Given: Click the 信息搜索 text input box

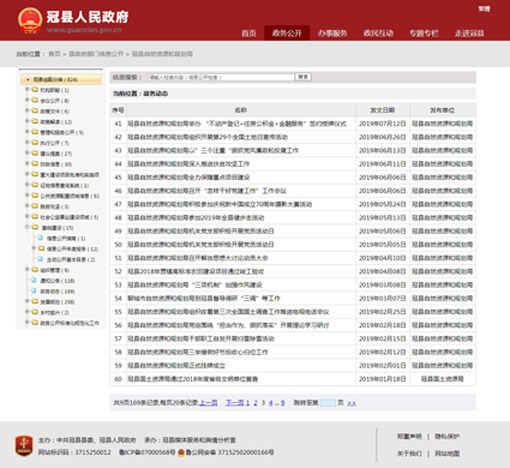Looking at the screenshot, I should pyautogui.click(x=221, y=77).
